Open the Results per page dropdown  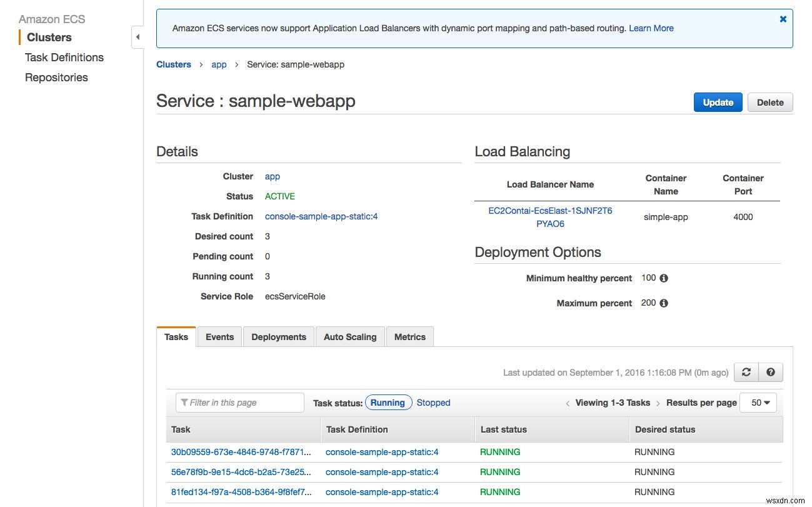(x=758, y=403)
